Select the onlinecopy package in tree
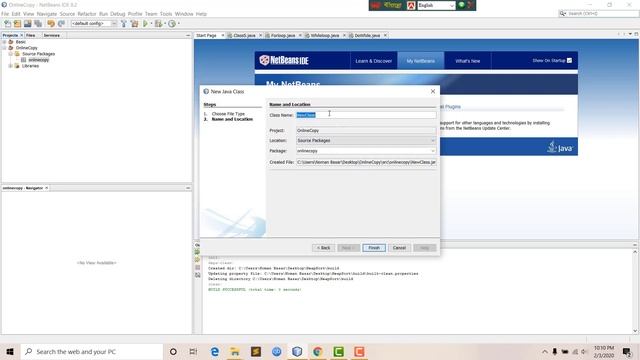Screen dimensions: 640x360 click(x=38, y=60)
